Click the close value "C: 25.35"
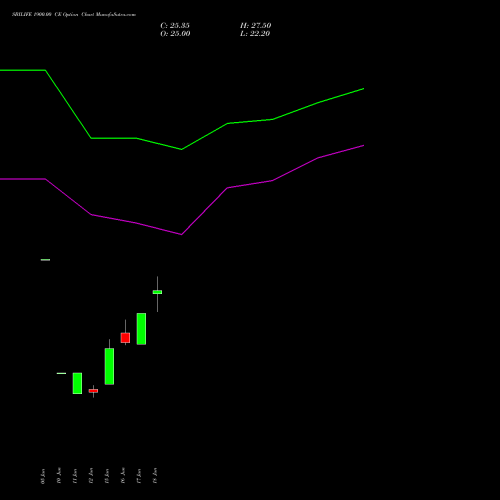Viewport: 500px width, 500px height. click(x=175, y=26)
